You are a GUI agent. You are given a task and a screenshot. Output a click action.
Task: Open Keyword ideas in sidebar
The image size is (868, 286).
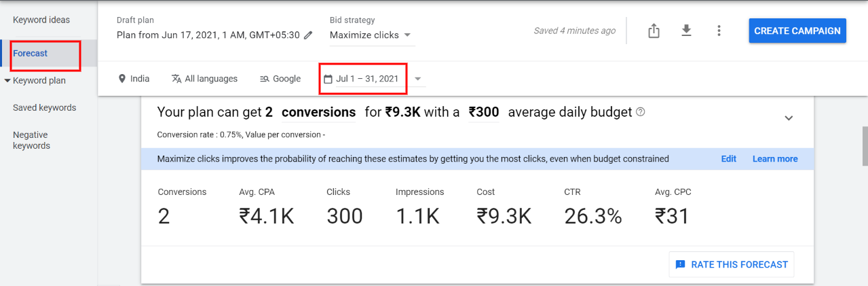click(41, 20)
